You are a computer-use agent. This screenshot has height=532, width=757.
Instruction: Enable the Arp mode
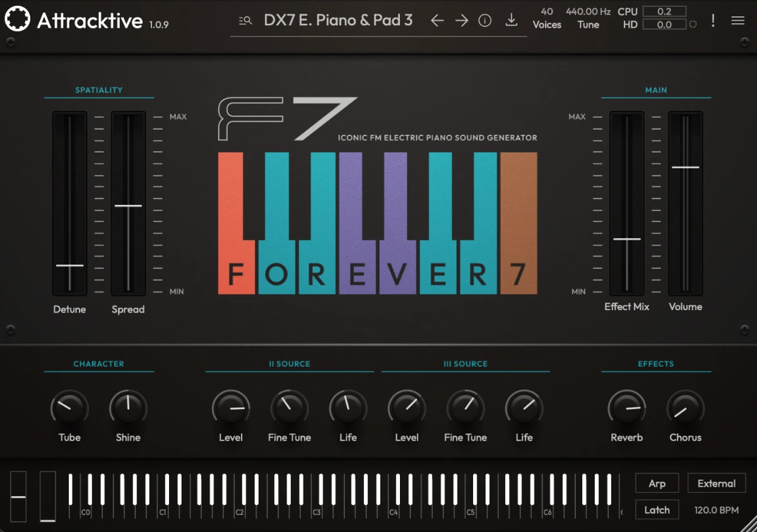(x=657, y=483)
